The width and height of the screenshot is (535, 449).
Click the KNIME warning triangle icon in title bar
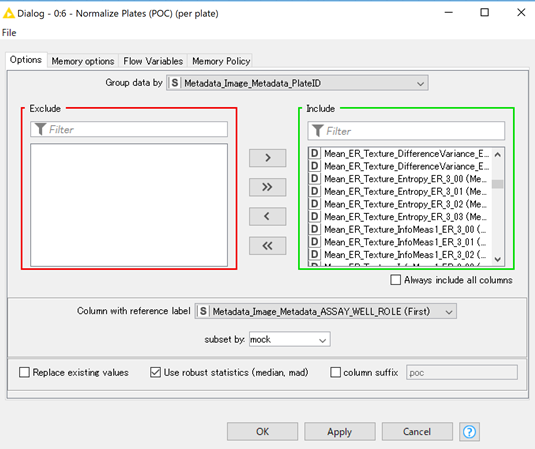8,13
